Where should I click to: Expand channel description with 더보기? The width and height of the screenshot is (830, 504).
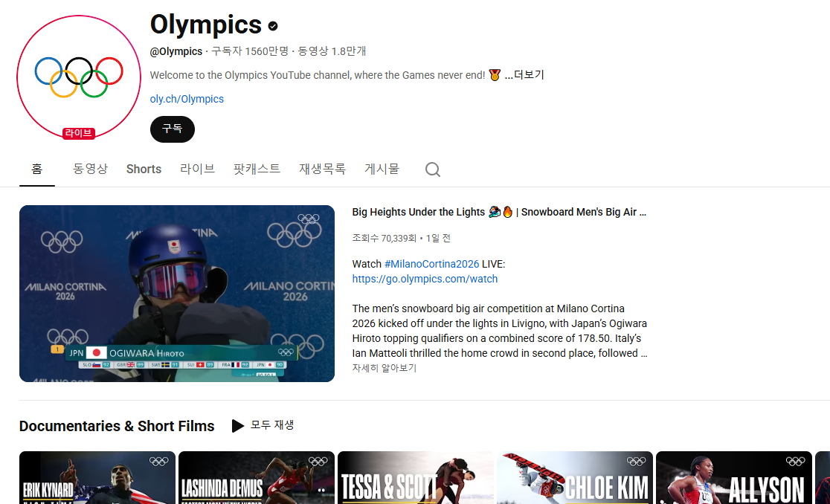click(524, 75)
